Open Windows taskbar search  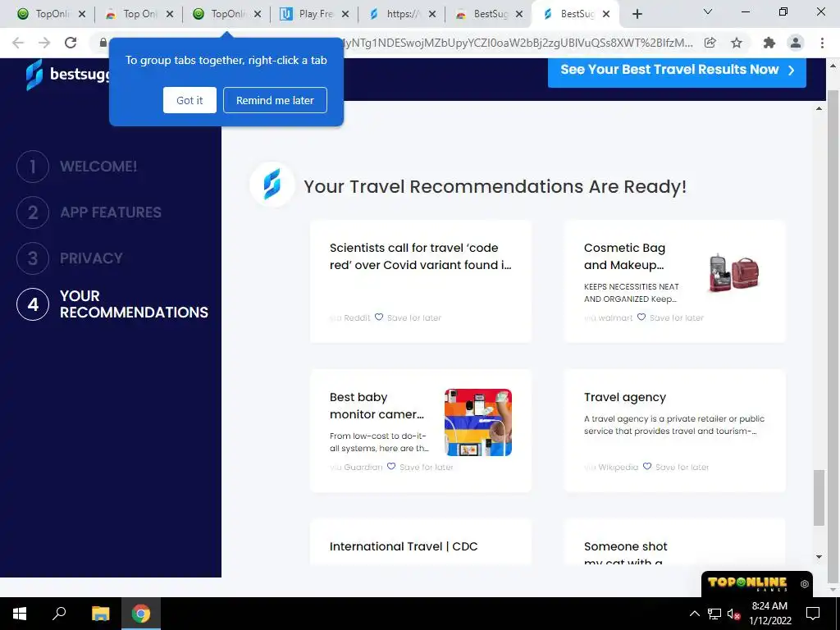pyautogui.click(x=59, y=614)
